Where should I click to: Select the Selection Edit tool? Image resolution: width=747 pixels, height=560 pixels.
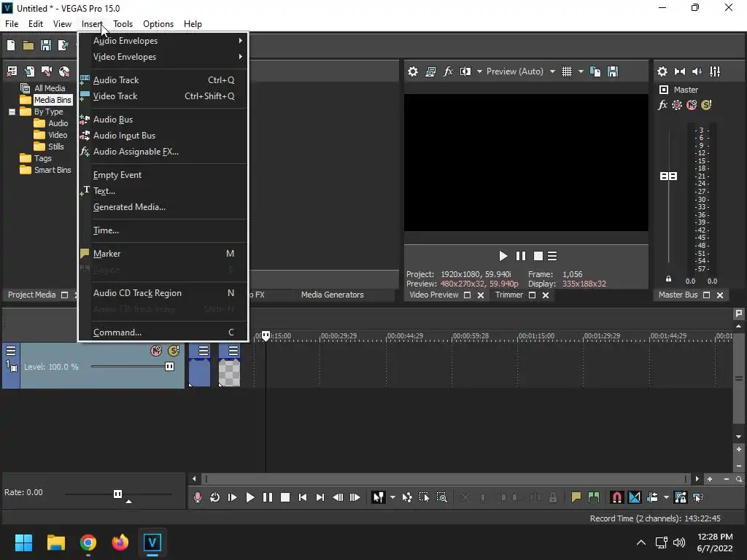424,497
